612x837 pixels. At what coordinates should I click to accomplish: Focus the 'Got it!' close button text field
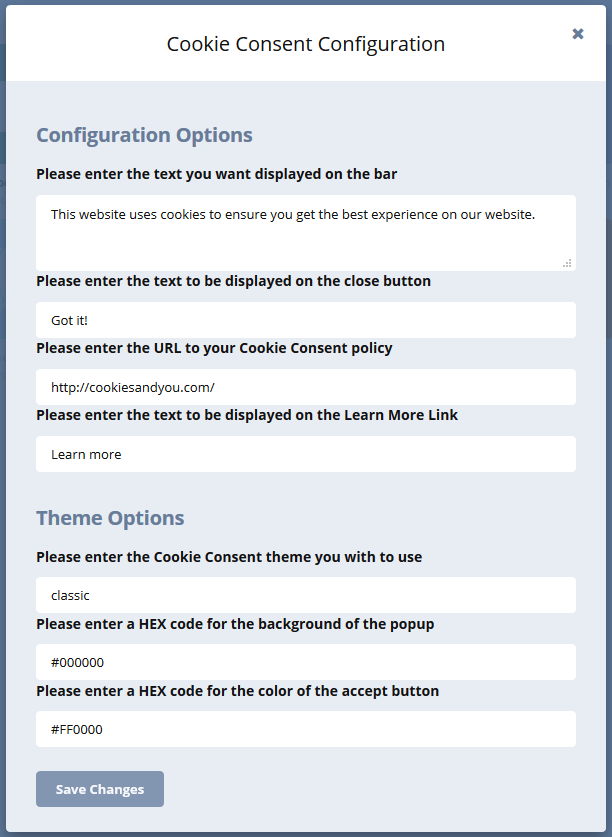pyautogui.click(x=305, y=320)
